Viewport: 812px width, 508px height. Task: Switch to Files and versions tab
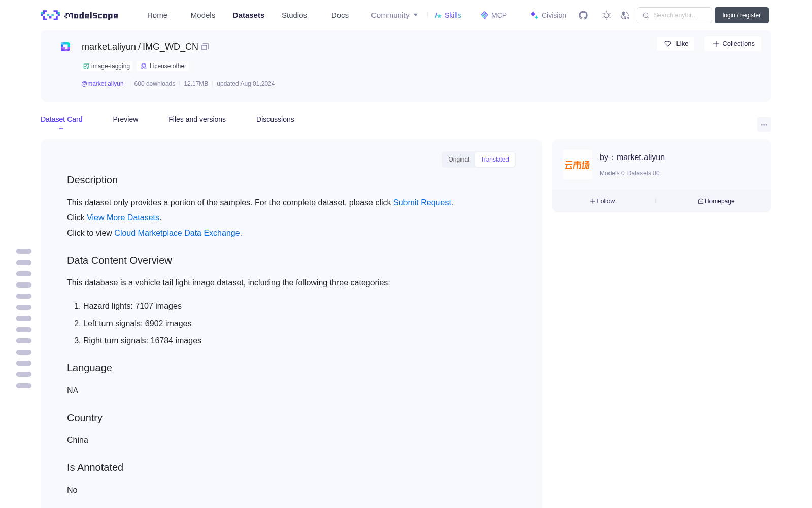(x=197, y=119)
